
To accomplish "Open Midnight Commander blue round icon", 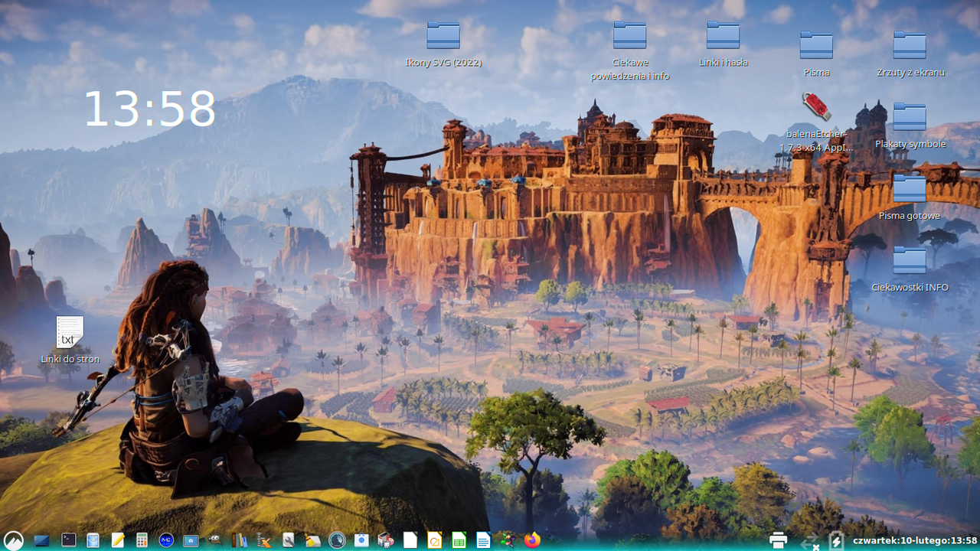I will (x=166, y=540).
